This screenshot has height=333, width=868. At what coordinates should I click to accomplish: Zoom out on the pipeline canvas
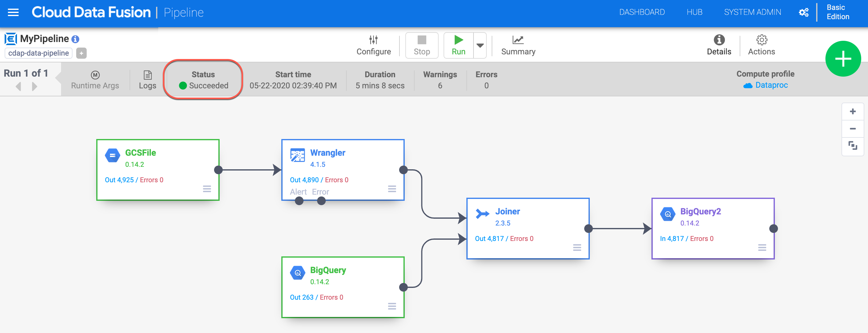tap(853, 129)
